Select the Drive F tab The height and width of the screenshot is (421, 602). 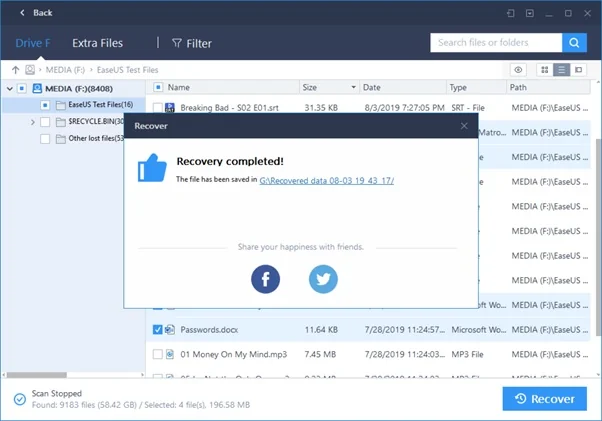(33, 43)
